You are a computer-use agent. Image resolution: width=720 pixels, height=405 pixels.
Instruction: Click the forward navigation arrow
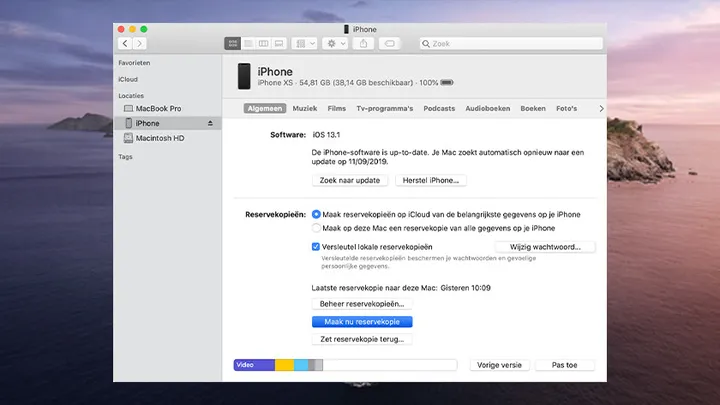pos(139,44)
